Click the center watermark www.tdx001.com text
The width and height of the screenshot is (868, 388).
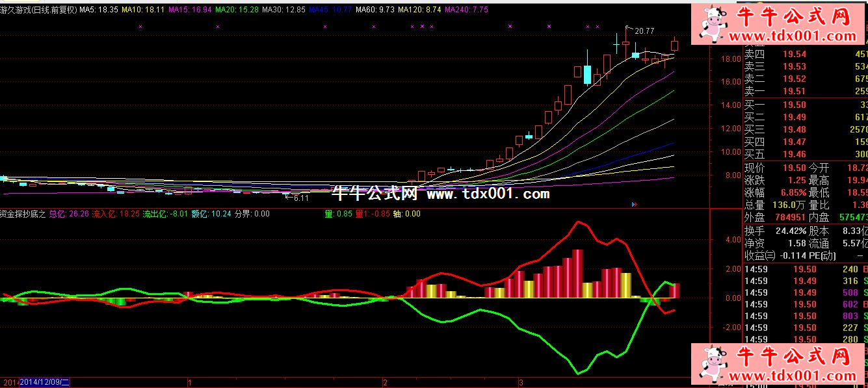pos(488,194)
